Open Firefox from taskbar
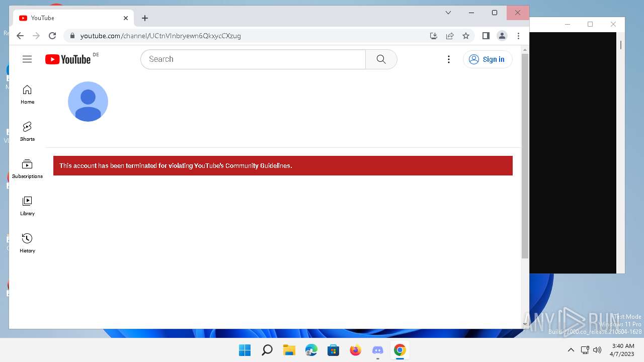The height and width of the screenshot is (362, 644). tap(356, 350)
